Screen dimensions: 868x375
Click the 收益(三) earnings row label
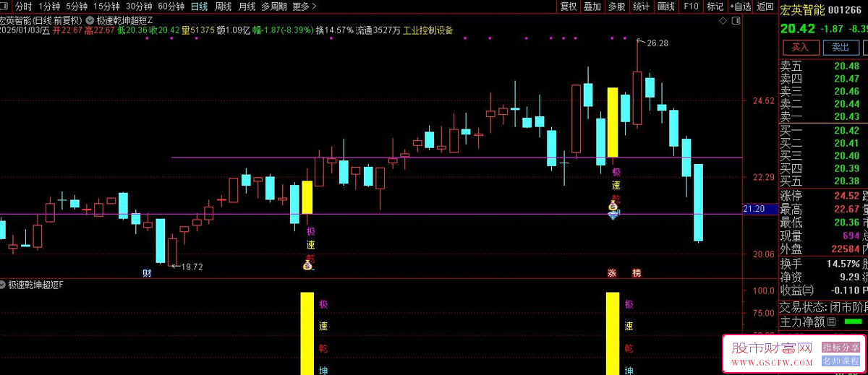pos(797,290)
